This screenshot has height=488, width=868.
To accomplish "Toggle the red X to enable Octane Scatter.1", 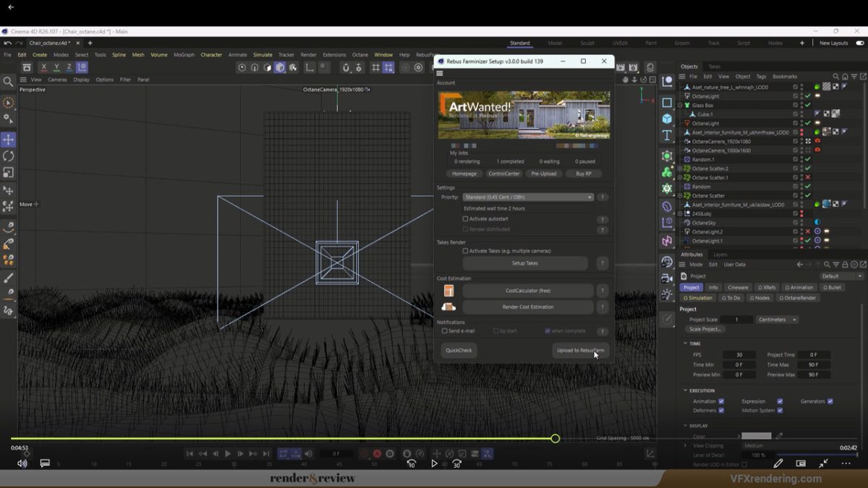I will pyautogui.click(x=807, y=176).
